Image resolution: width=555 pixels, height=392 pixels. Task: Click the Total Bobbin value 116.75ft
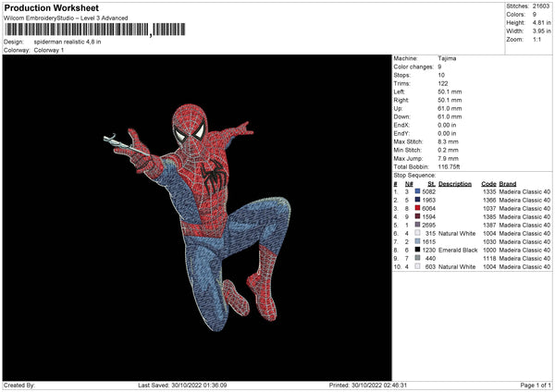tap(449, 166)
